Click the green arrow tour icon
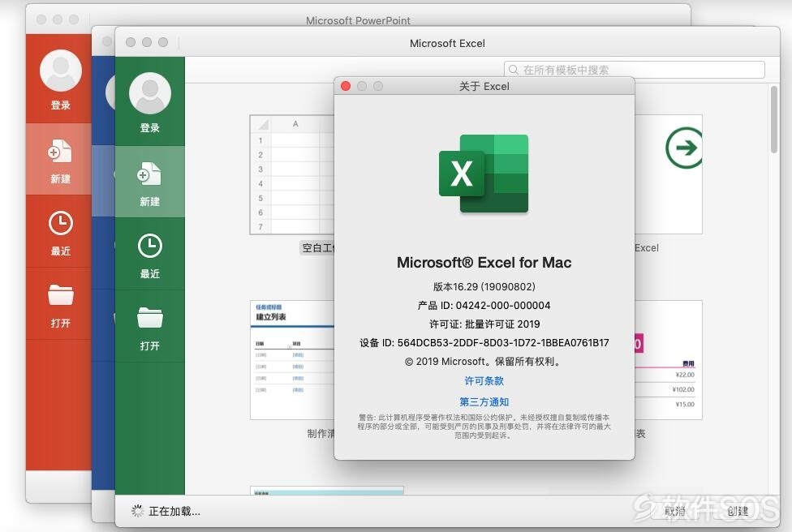 [684, 148]
